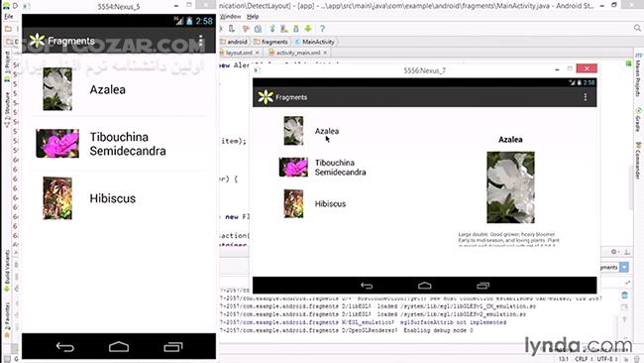
Task: Click Hibiscus thumbnail in Nexus 7 list
Action: 293,203
